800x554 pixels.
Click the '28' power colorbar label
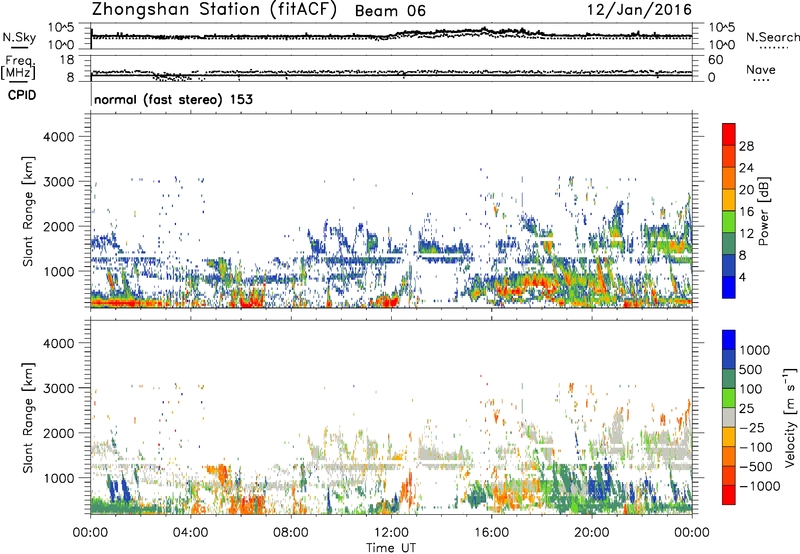click(746, 146)
